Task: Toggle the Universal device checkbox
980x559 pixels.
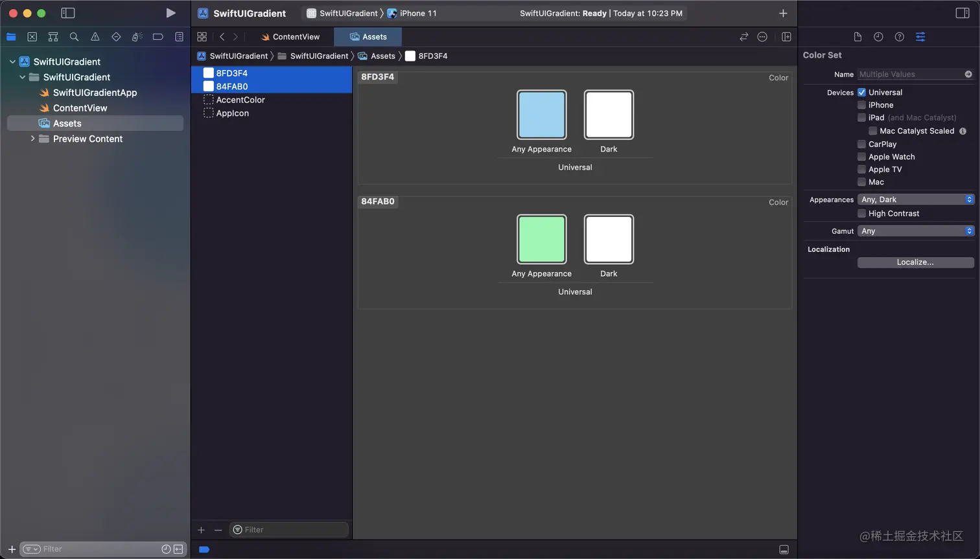Action: [861, 92]
